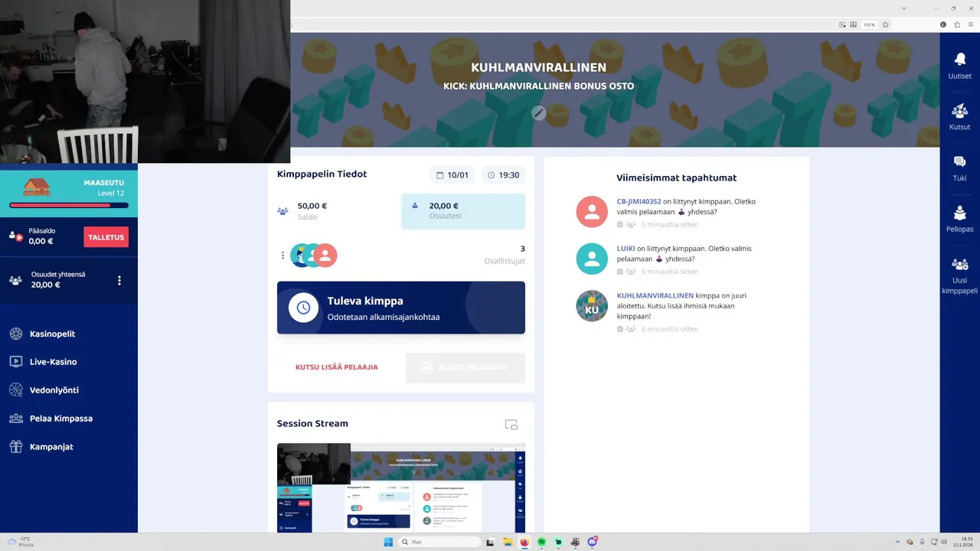Click the LUIKI username link
The width and height of the screenshot is (980, 551).
tap(626, 249)
